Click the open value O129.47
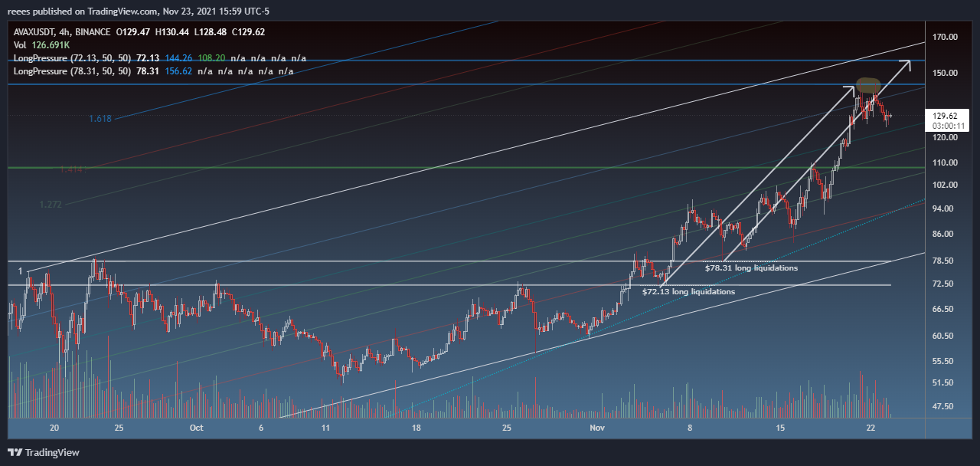This screenshot has height=466, width=980. coord(133,32)
